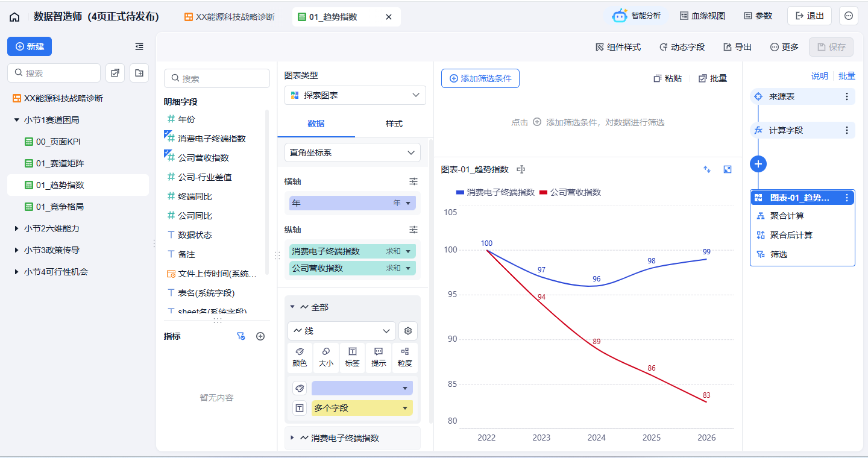The height and width of the screenshot is (458, 868).
Task: Click the 新建 button
Action: pyautogui.click(x=30, y=46)
